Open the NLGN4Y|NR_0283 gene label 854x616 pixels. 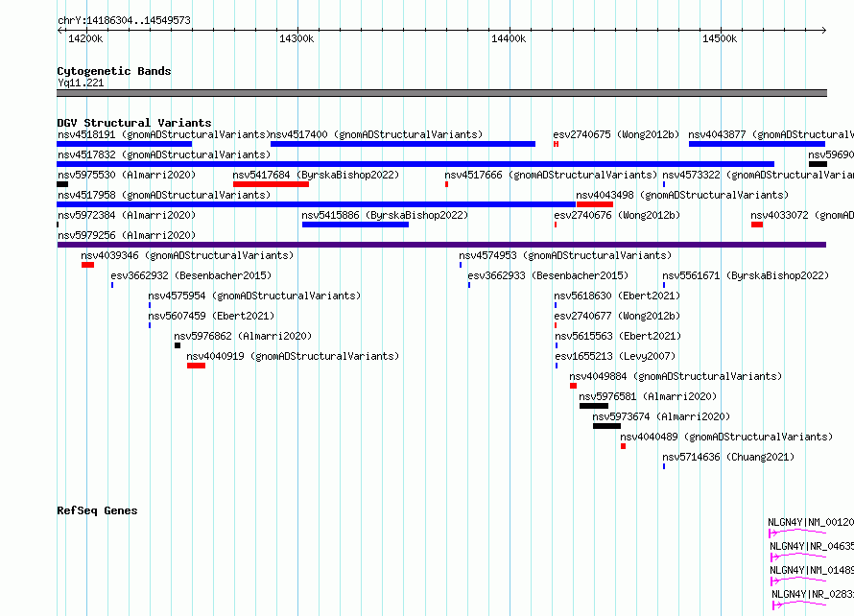click(813, 594)
